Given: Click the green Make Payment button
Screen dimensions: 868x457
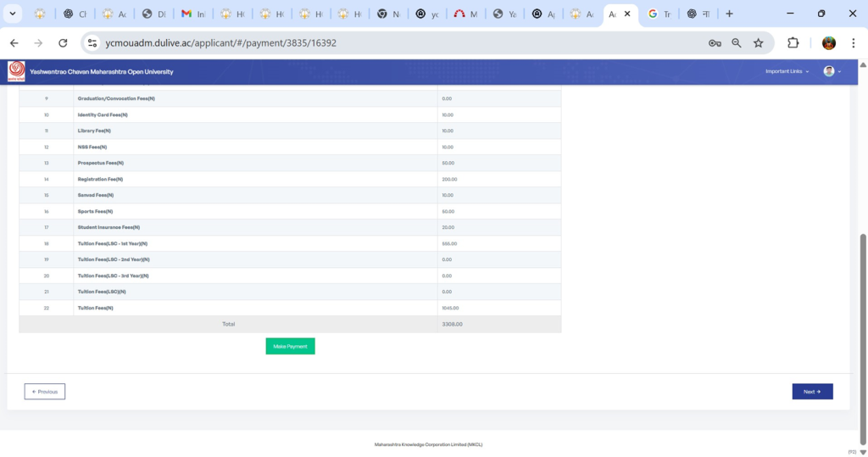Looking at the screenshot, I should click(x=290, y=346).
